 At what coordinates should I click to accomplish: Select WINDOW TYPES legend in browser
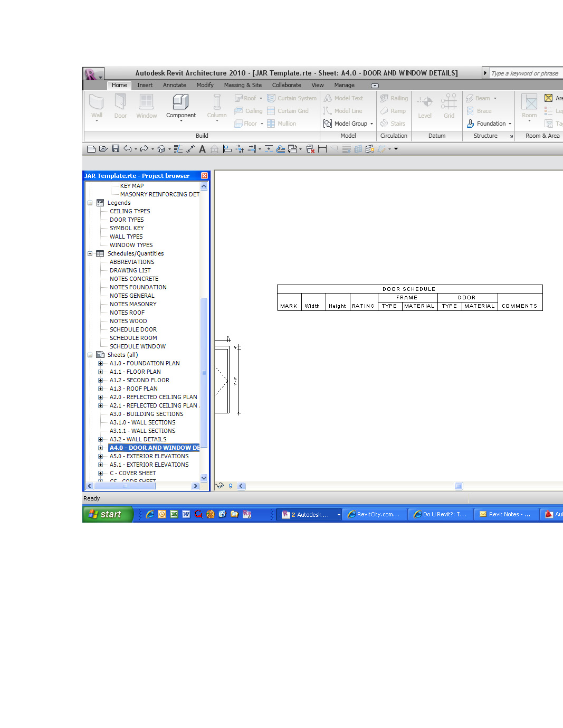[131, 245]
